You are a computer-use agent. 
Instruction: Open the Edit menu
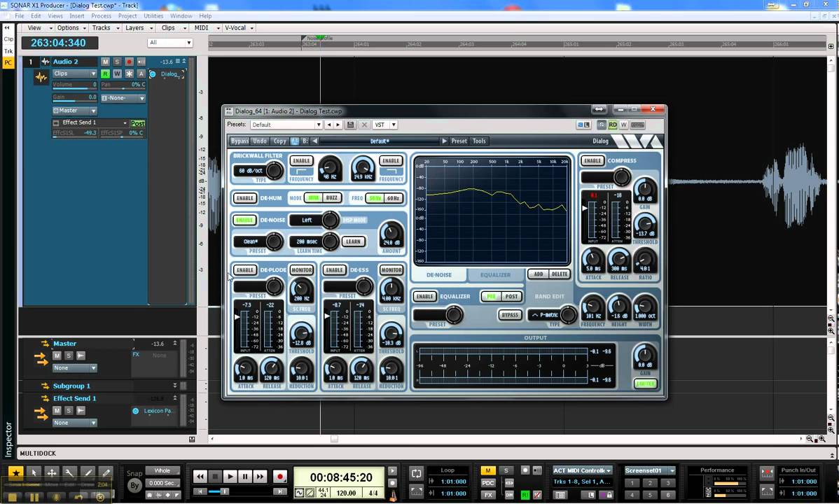(36, 16)
